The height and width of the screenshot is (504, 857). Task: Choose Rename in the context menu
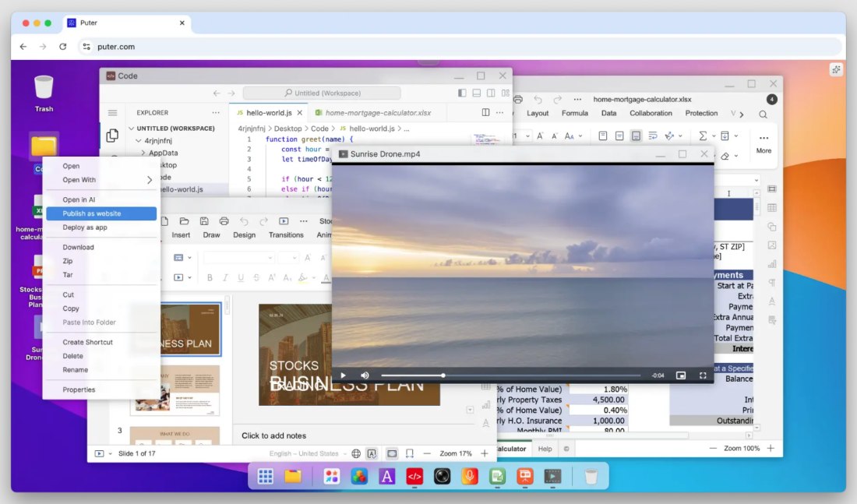point(101,370)
